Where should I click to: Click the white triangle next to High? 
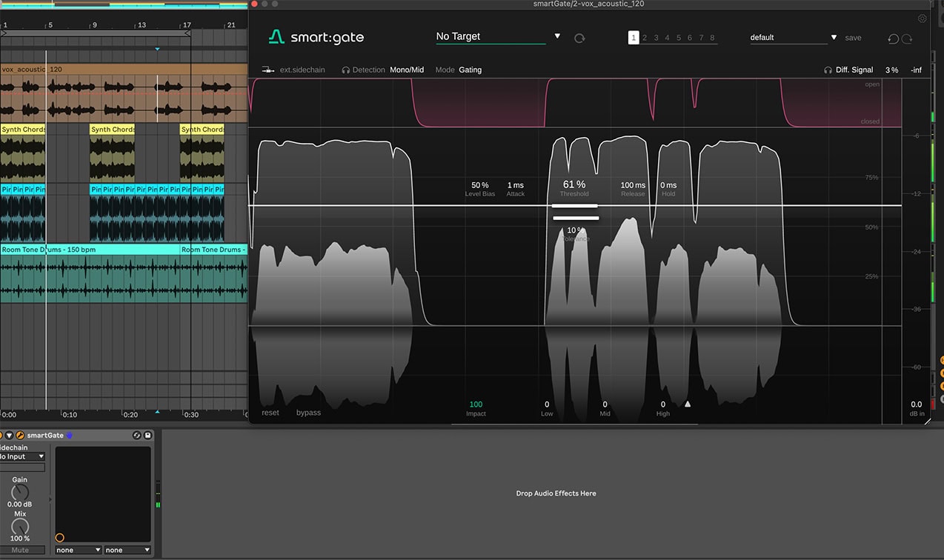click(687, 404)
